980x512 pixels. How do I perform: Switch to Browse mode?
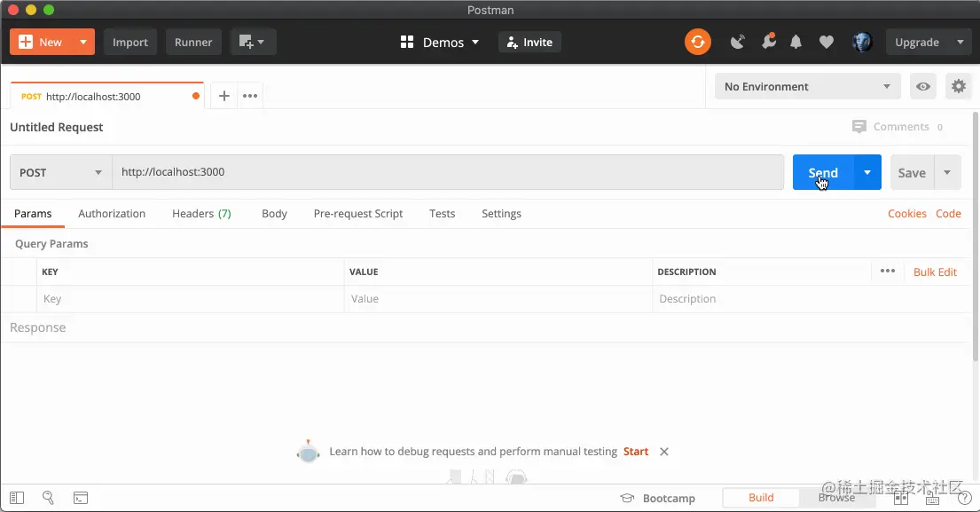[x=836, y=498]
